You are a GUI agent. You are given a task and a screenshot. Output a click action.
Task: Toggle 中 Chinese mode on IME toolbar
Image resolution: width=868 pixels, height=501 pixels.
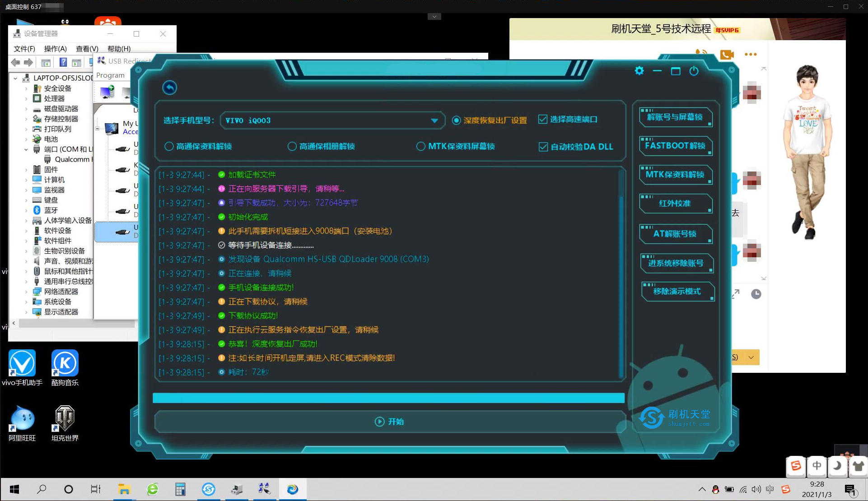point(817,465)
